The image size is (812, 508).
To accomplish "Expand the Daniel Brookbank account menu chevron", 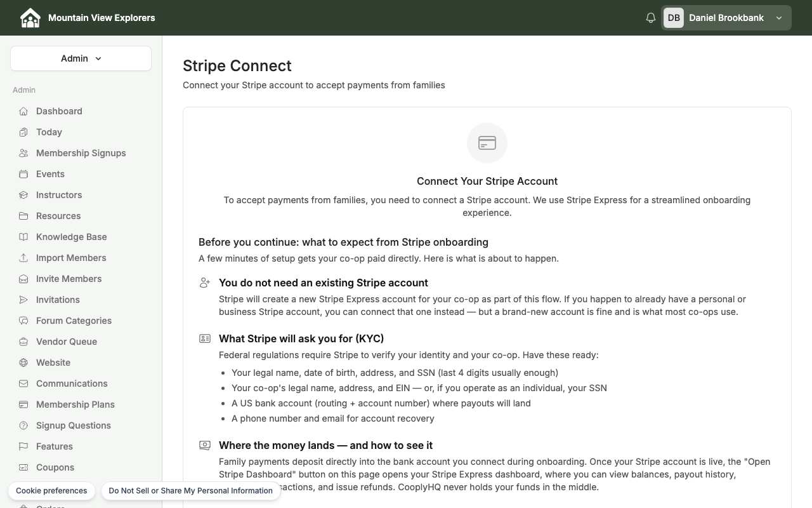I will 779,18.
